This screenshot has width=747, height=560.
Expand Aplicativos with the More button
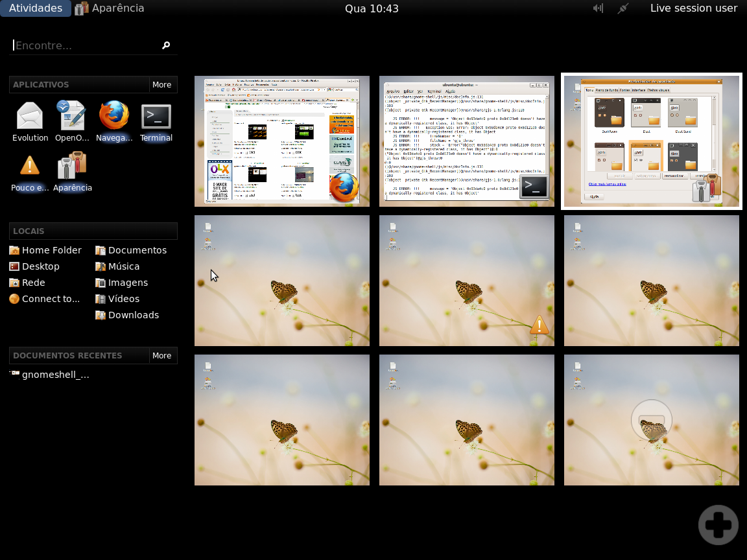[x=162, y=85]
